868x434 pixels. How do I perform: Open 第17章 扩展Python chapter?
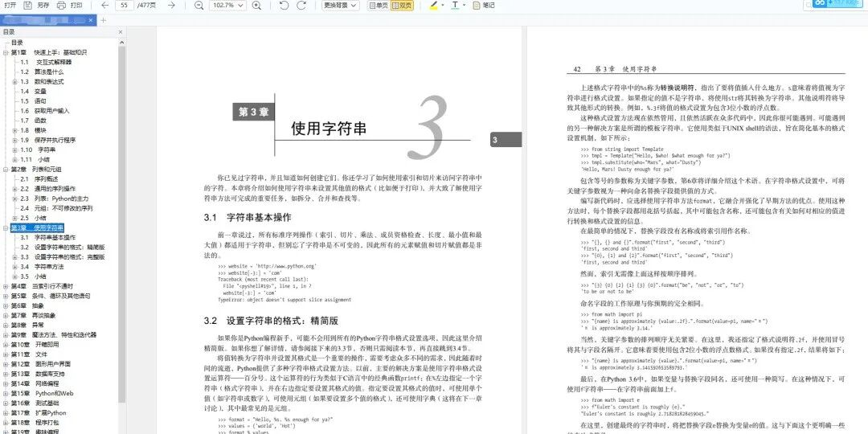(x=39, y=413)
